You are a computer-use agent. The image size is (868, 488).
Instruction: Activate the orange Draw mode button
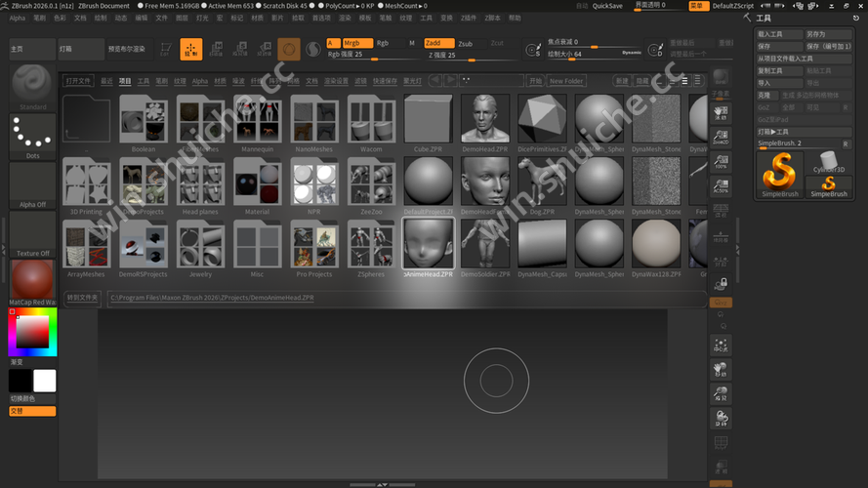tap(191, 49)
